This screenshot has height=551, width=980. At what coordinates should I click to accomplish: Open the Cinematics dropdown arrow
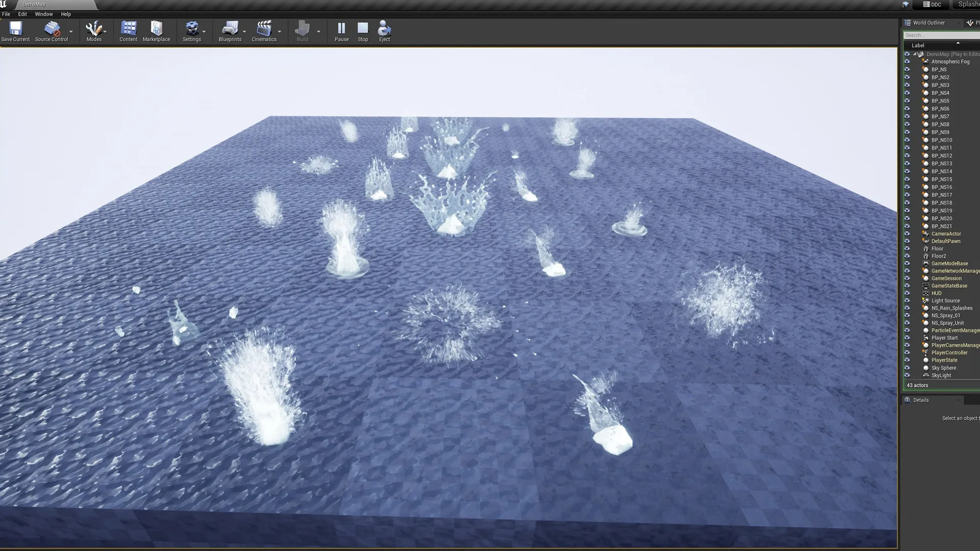[x=279, y=32]
